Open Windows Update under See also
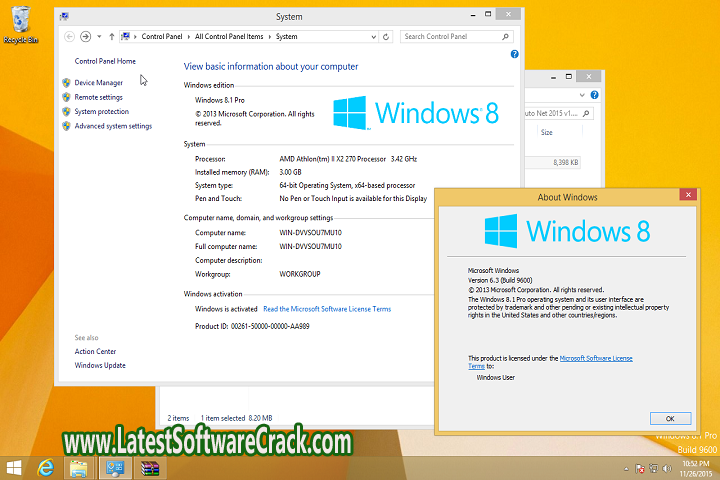 click(x=100, y=366)
